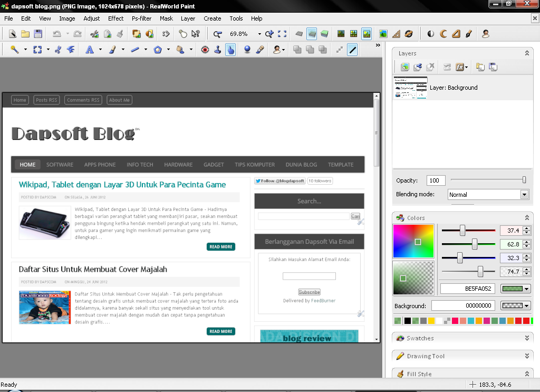
Task: Collapse the Colors panel
Action: (527, 218)
